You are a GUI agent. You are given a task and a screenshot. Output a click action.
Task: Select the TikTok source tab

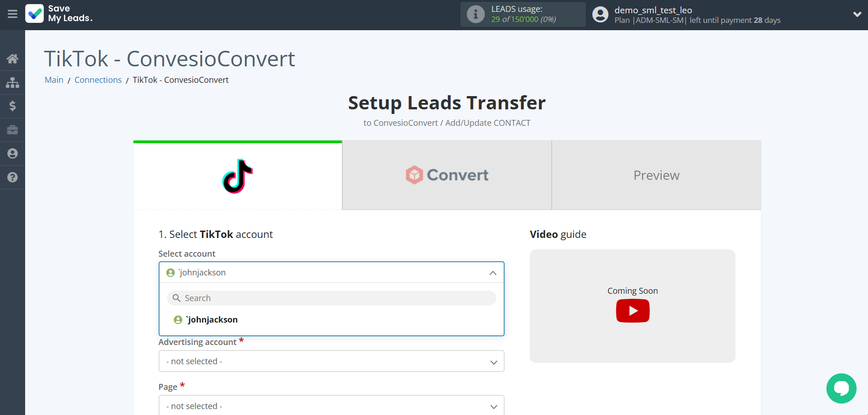click(x=238, y=176)
